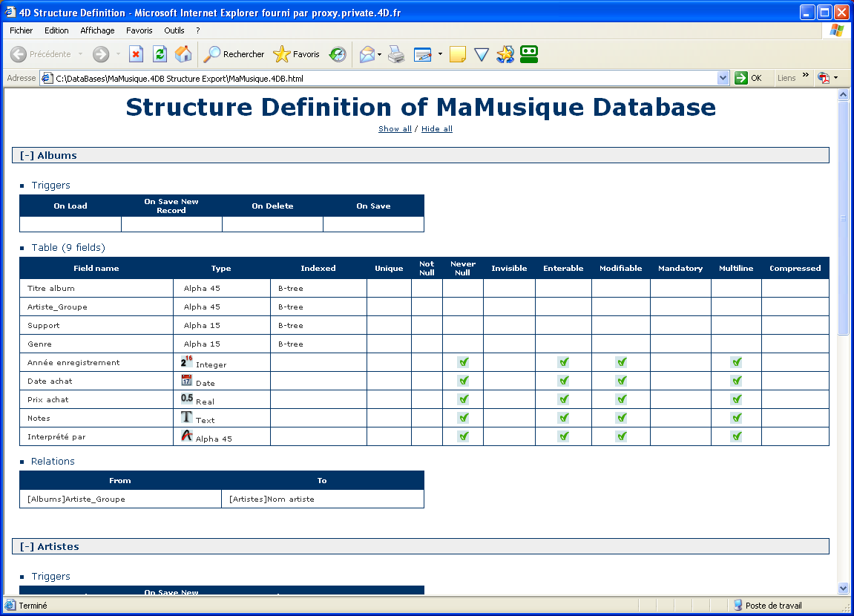Click Multiline checkmark in Notes row

tap(736, 418)
